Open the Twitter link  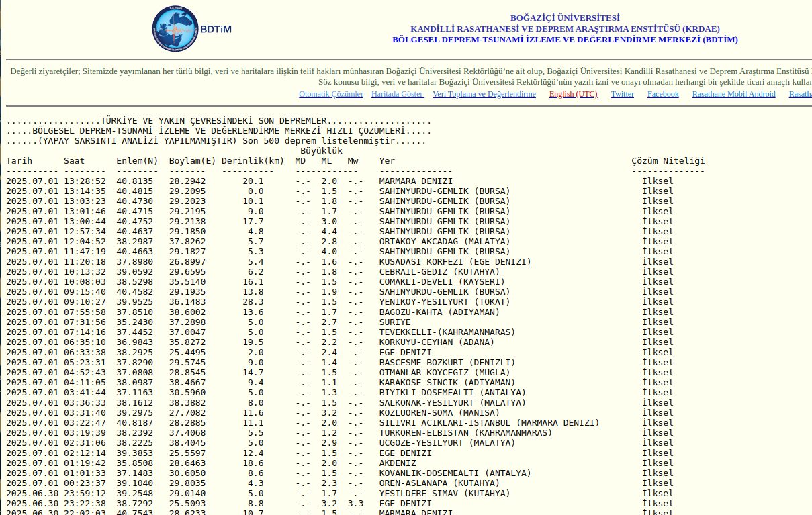pyautogui.click(x=622, y=94)
